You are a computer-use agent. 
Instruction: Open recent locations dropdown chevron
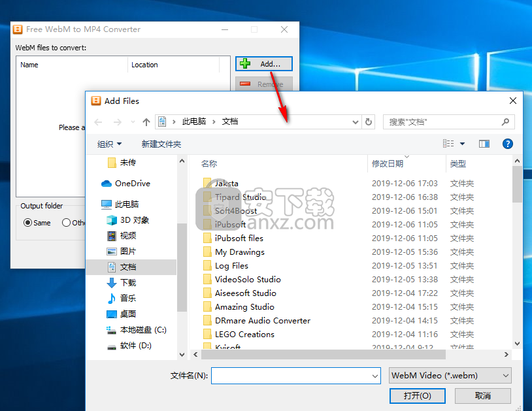pyautogui.click(x=133, y=122)
